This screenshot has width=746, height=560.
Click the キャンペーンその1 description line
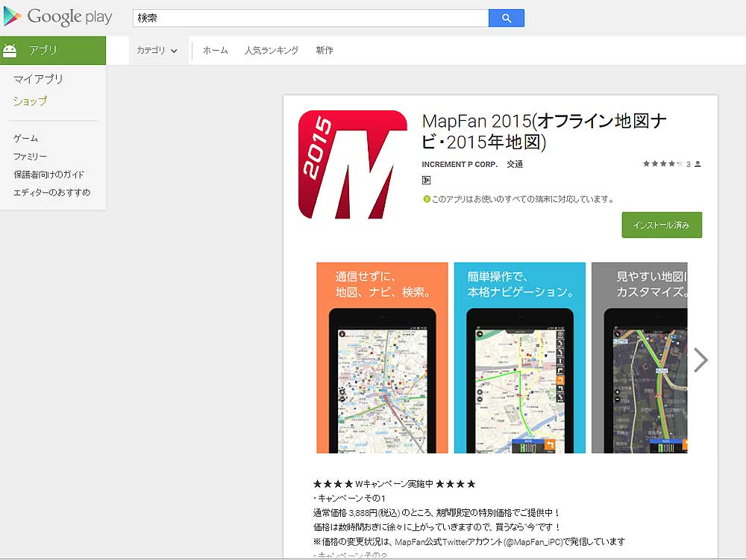click(349, 498)
